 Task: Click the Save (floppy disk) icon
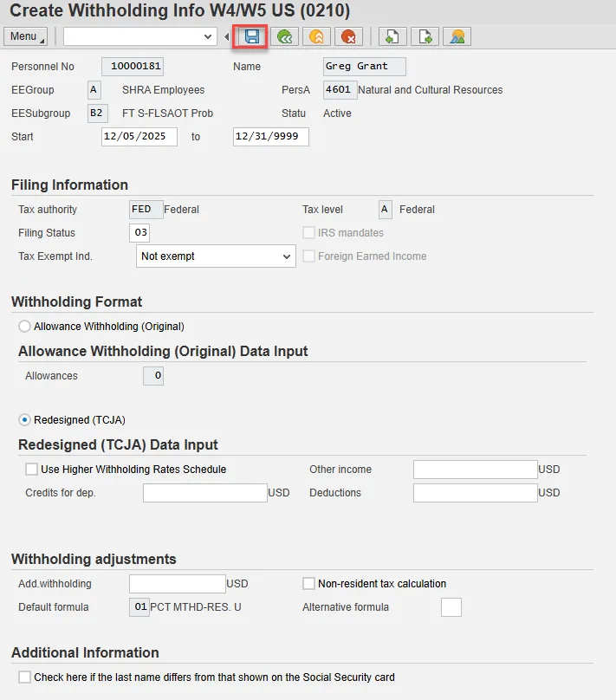pyautogui.click(x=252, y=36)
